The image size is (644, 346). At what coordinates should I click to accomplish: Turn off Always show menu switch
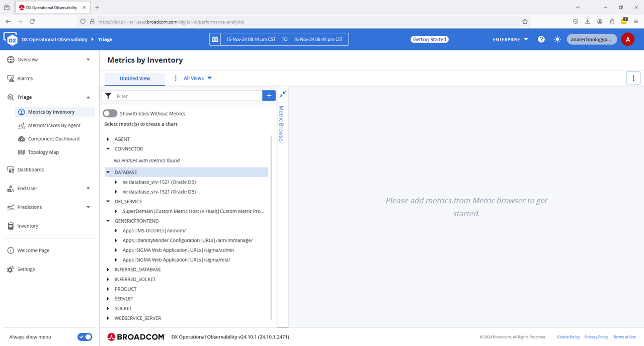coord(85,337)
